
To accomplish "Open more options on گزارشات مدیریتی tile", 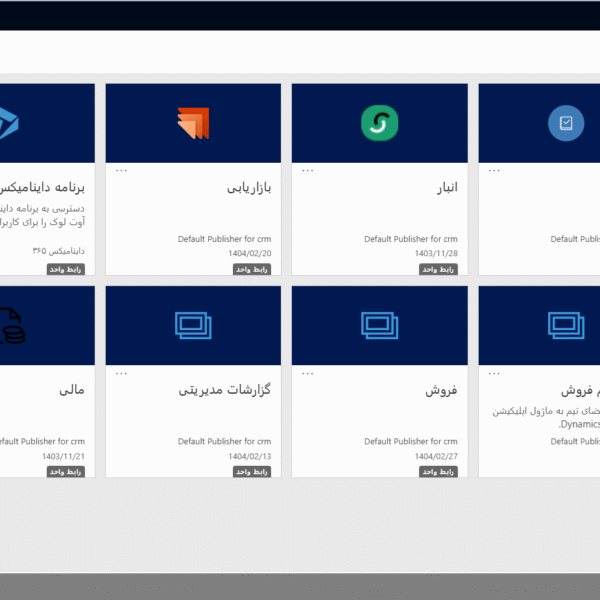I will (x=121, y=374).
